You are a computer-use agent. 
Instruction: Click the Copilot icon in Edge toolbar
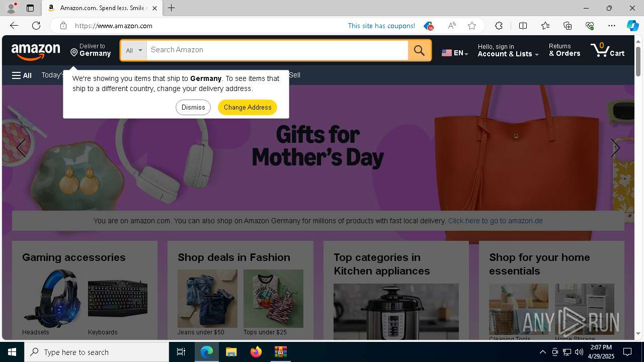[632, 26]
